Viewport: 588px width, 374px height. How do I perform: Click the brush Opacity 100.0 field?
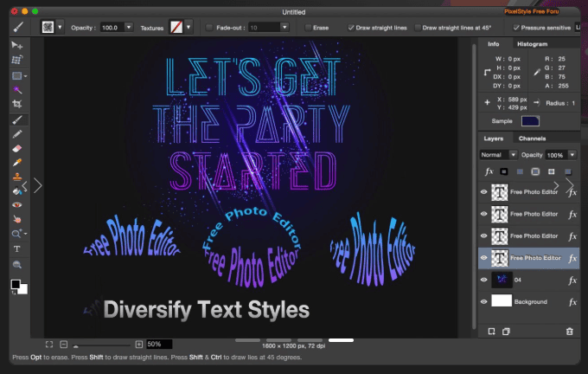click(x=112, y=28)
